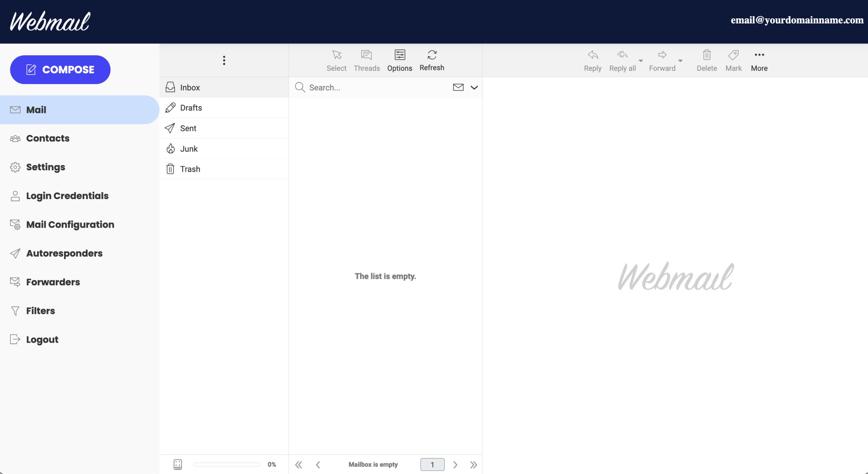This screenshot has height=474, width=868.
Task: Enable Threads view
Action: [367, 60]
